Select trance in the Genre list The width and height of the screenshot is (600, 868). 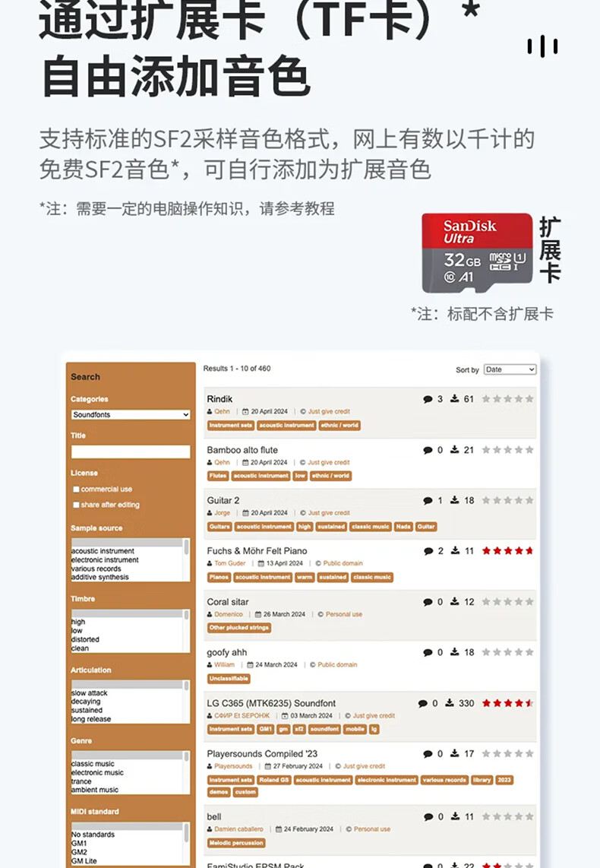pos(81,781)
